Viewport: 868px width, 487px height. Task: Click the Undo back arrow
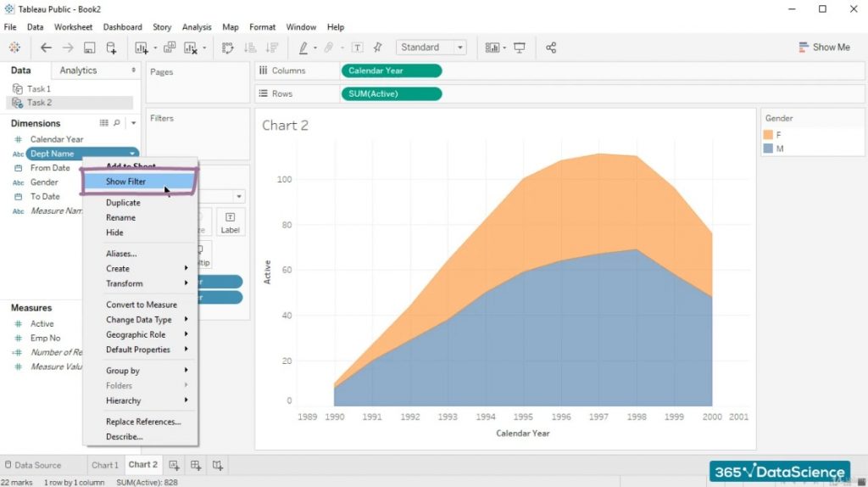[46, 48]
